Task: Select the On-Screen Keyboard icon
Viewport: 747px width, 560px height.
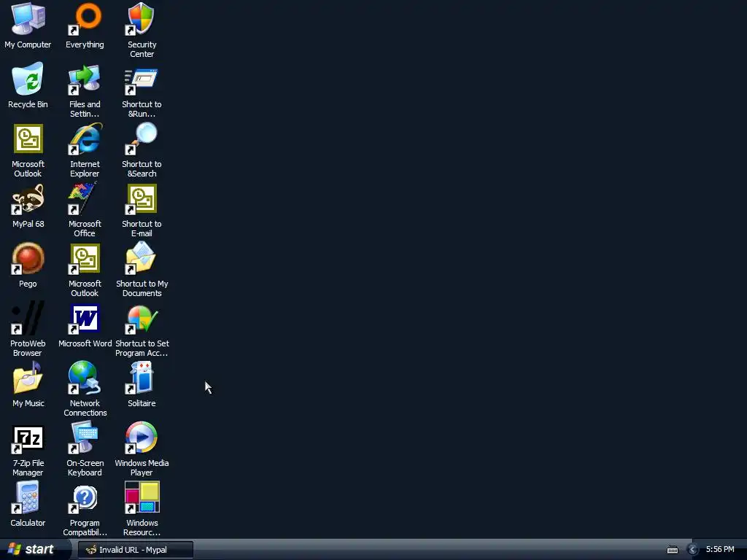Action: pyautogui.click(x=85, y=438)
